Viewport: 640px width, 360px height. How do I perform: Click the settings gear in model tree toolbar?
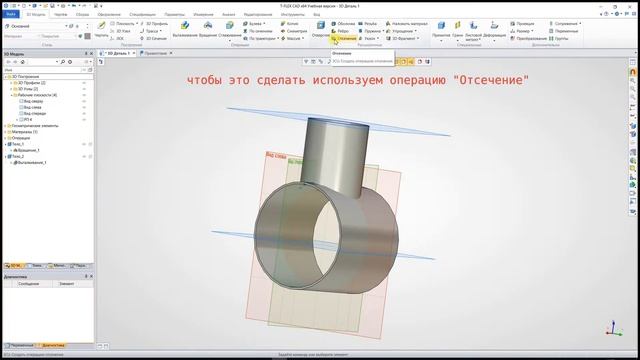(70, 62)
